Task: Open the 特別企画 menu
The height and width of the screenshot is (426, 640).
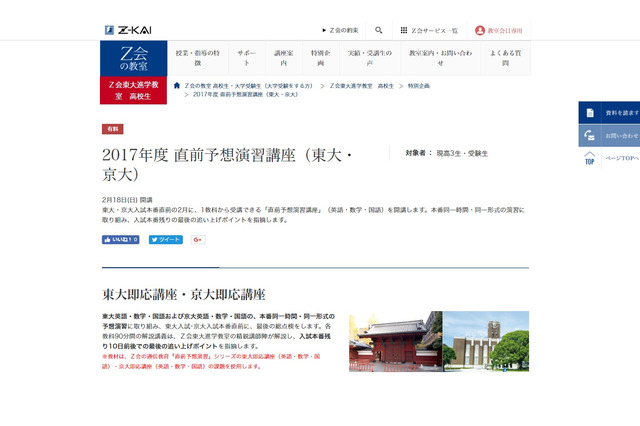Action: (321, 58)
